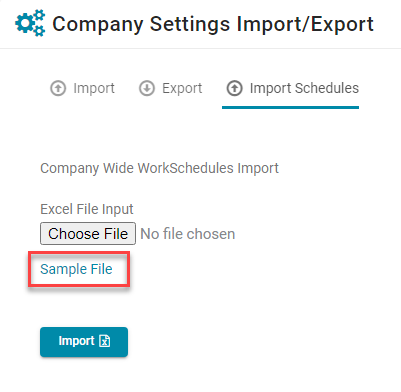Select the Import Schedules tab
Image resolution: width=401 pixels, height=392 pixels.
(290, 88)
